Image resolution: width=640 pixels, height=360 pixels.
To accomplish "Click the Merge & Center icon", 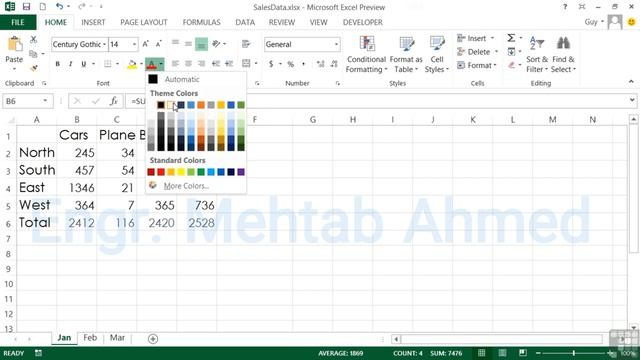I will coord(246,63).
